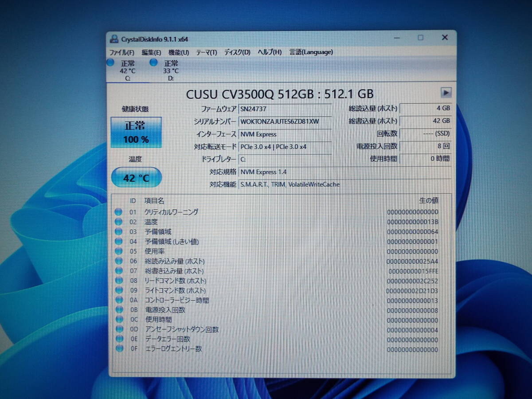Click the status circle for ID 03 予備領域

(x=119, y=231)
